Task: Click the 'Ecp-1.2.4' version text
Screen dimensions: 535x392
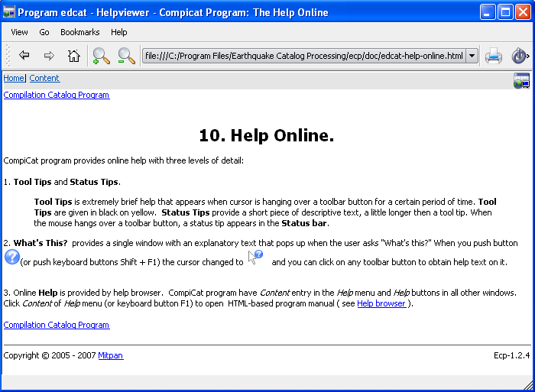Action: 511,355
